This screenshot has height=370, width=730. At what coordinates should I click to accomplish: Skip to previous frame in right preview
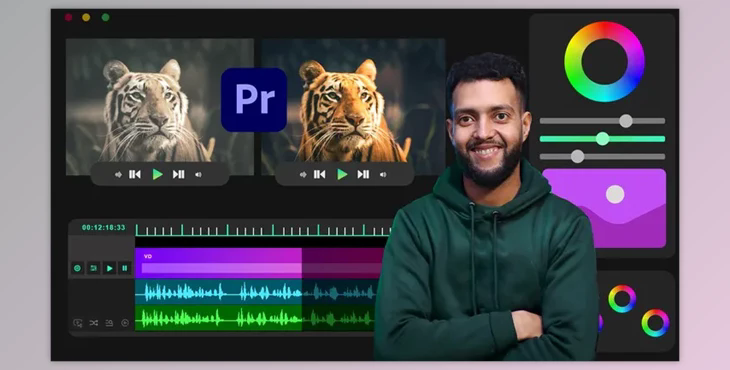(320, 175)
